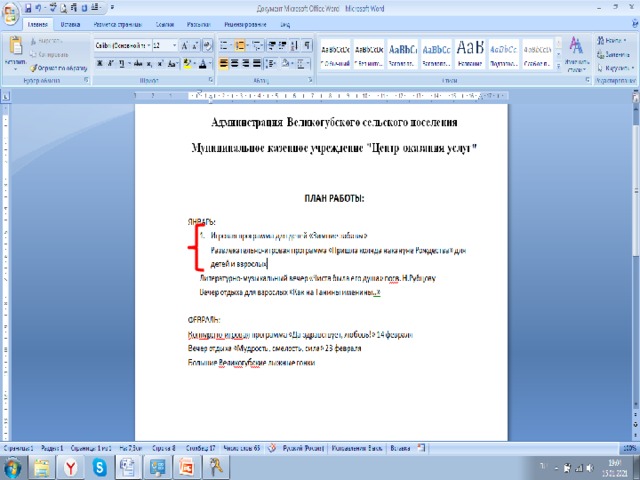
Task: Toggle Italic formatting
Action: (x=110, y=63)
